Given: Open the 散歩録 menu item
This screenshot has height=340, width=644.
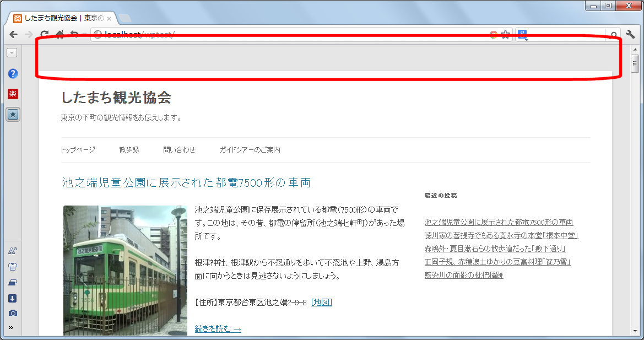Looking at the screenshot, I should 129,150.
